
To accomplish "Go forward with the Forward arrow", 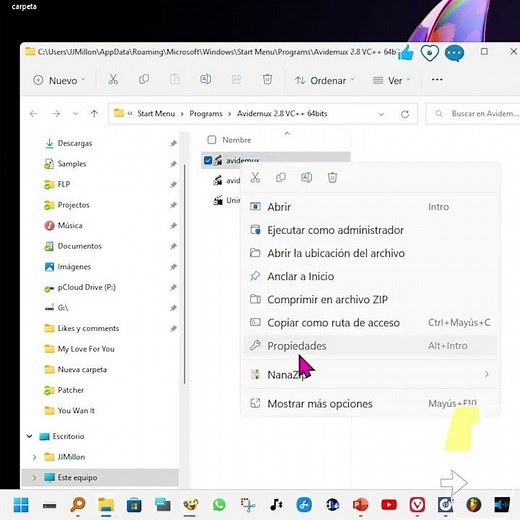I will [56, 114].
